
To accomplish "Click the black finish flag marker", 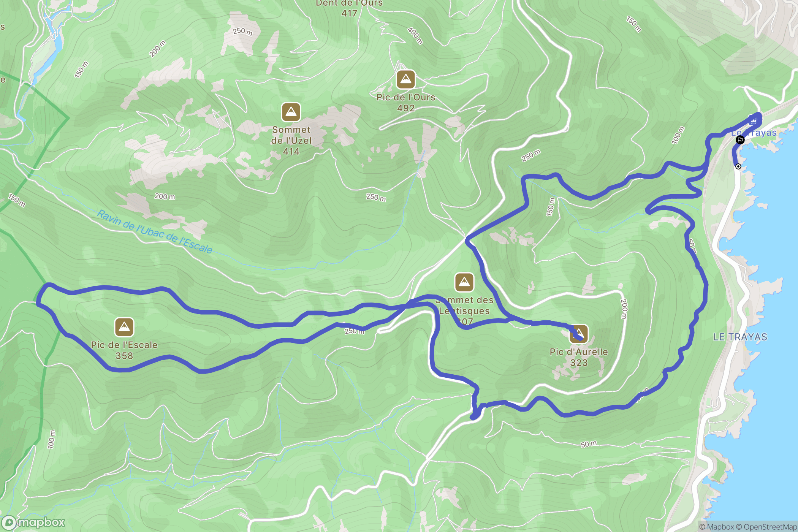I will (x=740, y=140).
